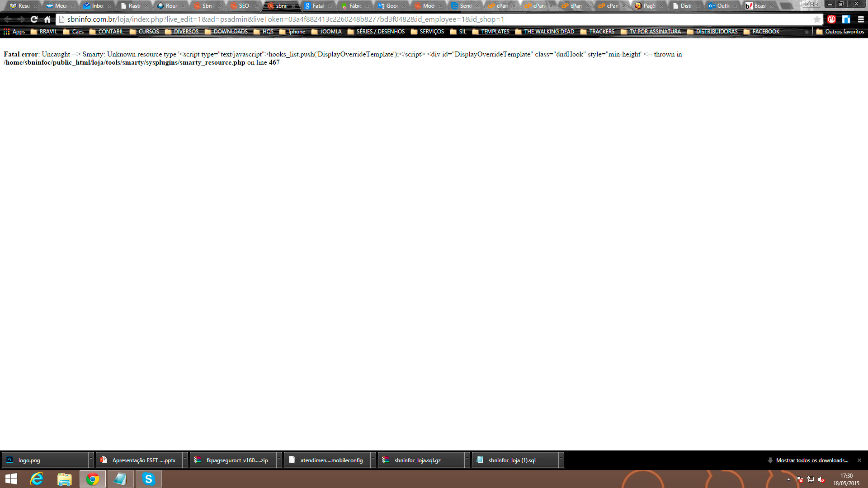Open the DISTRIBUIDORAS bookmark folder
The width and height of the screenshot is (868, 488).
coord(712,32)
